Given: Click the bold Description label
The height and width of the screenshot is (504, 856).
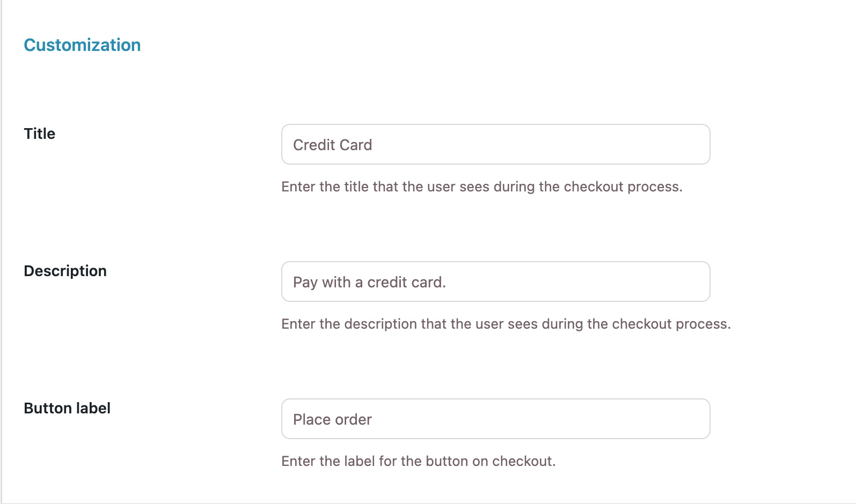Looking at the screenshot, I should coord(65,271).
